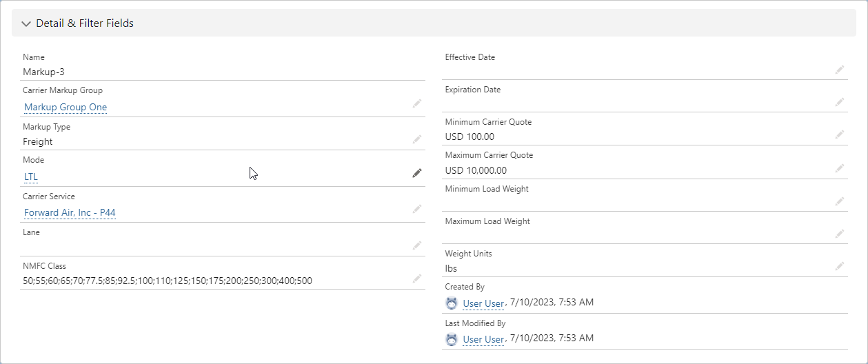Viewport: 868px width, 364px height.
Task: Click the Last Modified By timestamp text
Action: (x=552, y=338)
